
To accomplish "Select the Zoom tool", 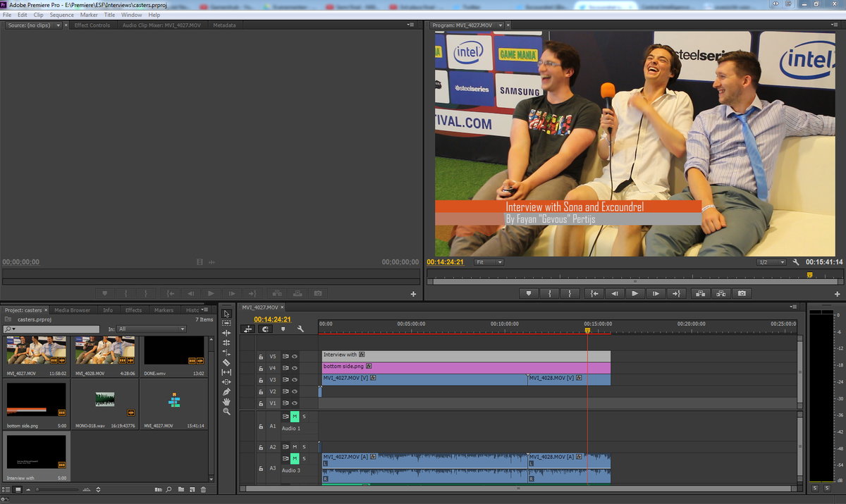I will [x=226, y=411].
